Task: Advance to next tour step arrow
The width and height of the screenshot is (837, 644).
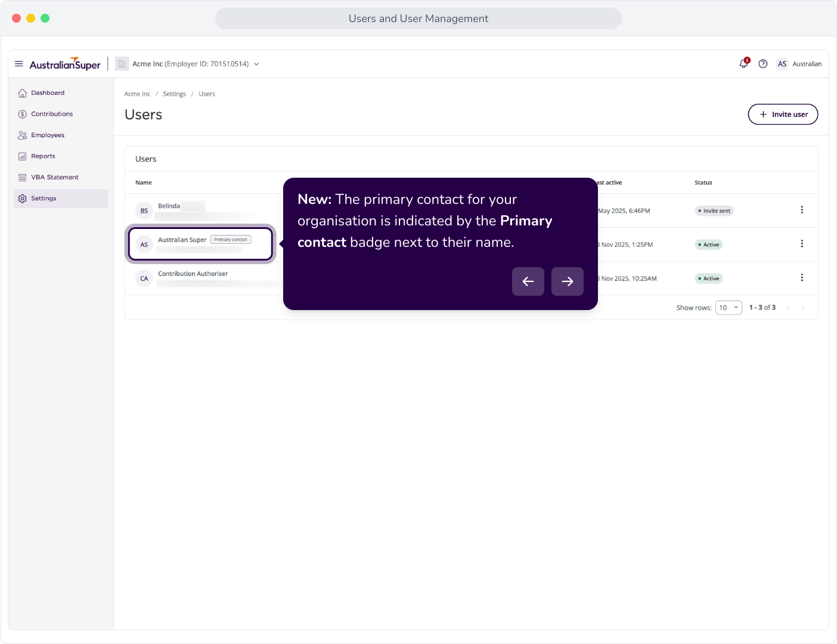Action: click(568, 281)
